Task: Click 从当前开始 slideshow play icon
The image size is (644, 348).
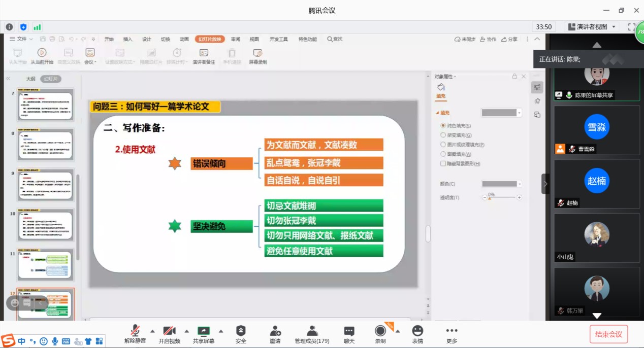Action: point(42,53)
